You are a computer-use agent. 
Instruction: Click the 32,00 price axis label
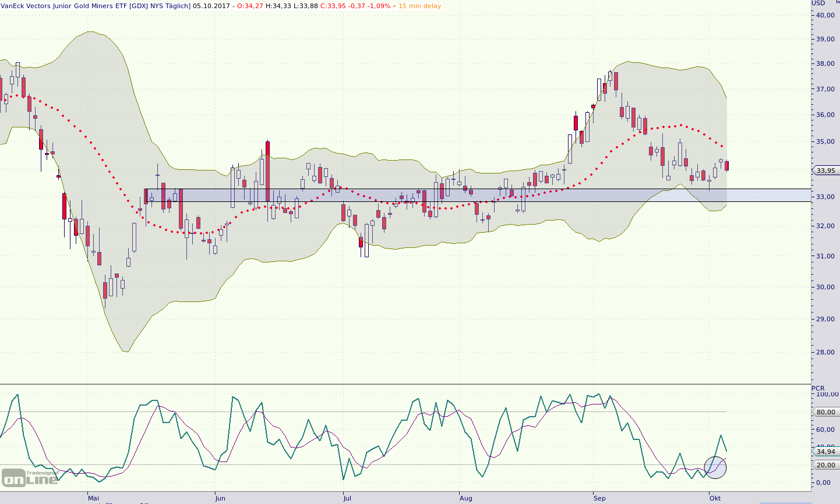pos(825,226)
